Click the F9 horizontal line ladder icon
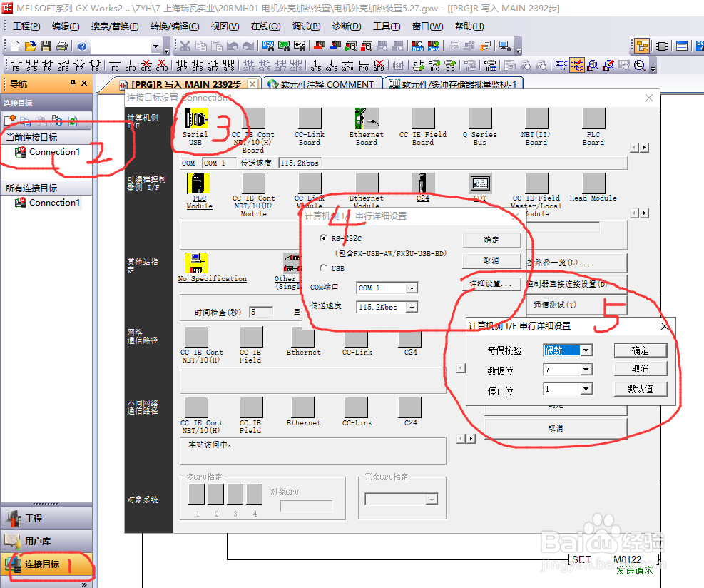The height and width of the screenshot is (588, 704). point(115,66)
